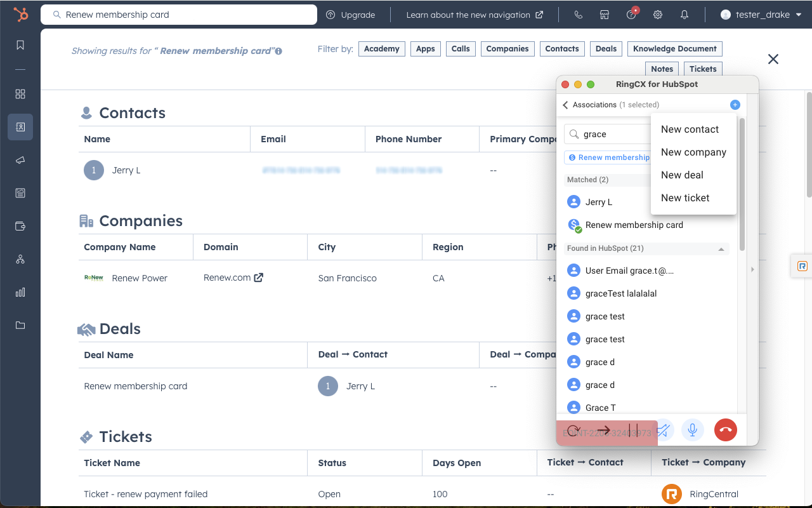Toggle the Knowledge Document filter
This screenshot has height=508, width=812.
(x=675, y=49)
